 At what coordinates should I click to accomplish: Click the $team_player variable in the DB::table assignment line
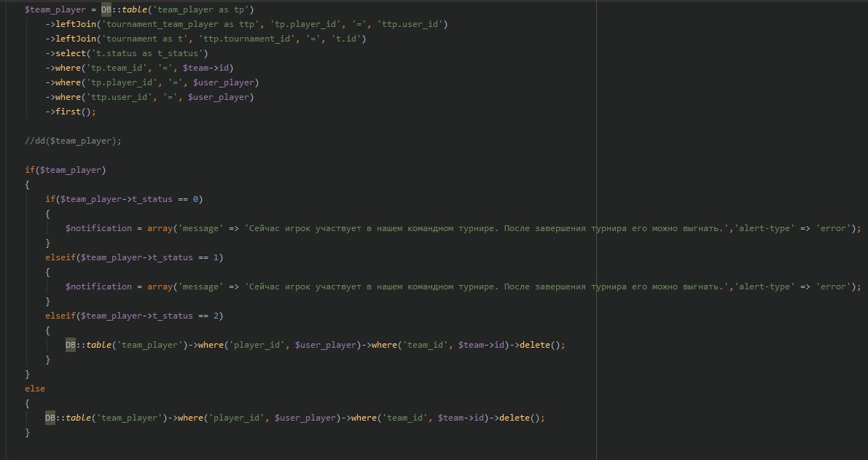pos(55,9)
